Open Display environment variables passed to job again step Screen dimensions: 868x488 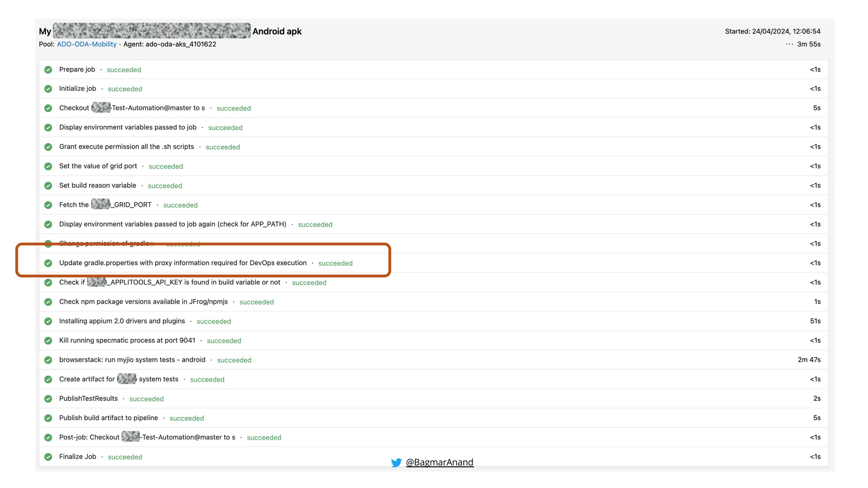(172, 224)
